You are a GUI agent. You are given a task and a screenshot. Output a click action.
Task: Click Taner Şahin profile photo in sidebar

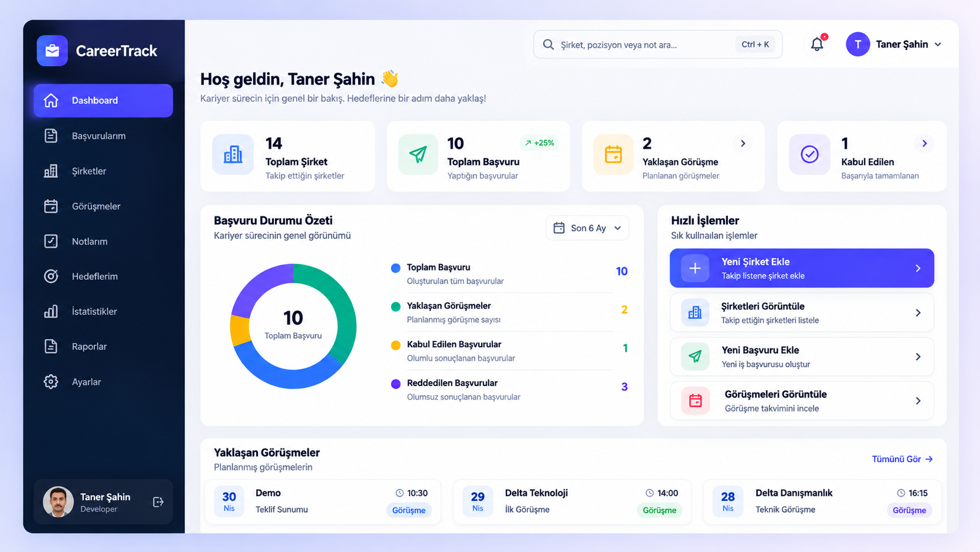click(x=58, y=502)
